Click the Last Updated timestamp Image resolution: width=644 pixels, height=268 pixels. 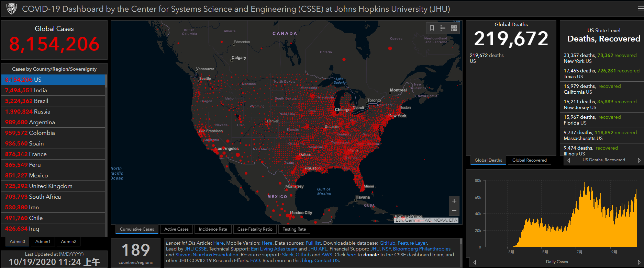click(x=54, y=262)
